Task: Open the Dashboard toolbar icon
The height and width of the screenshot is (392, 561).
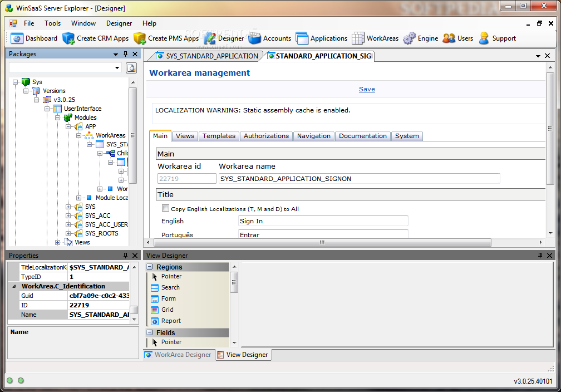Action: [x=17, y=38]
